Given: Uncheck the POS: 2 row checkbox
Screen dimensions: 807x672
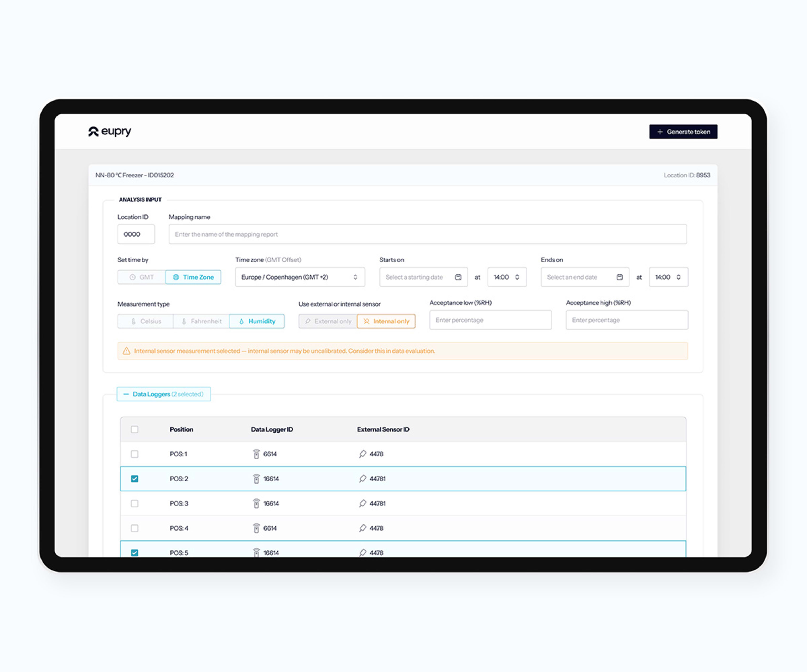Looking at the screenshot, I should tap(134, 479).
